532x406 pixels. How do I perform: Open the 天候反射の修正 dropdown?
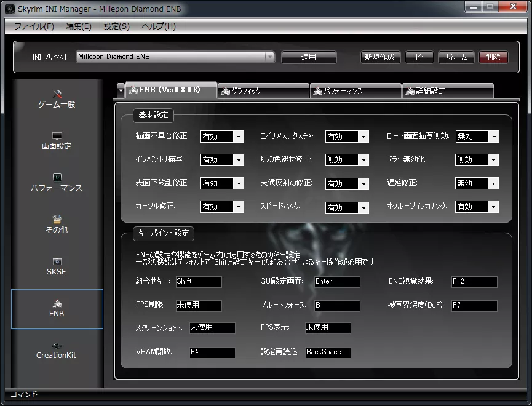click(347, 184)
